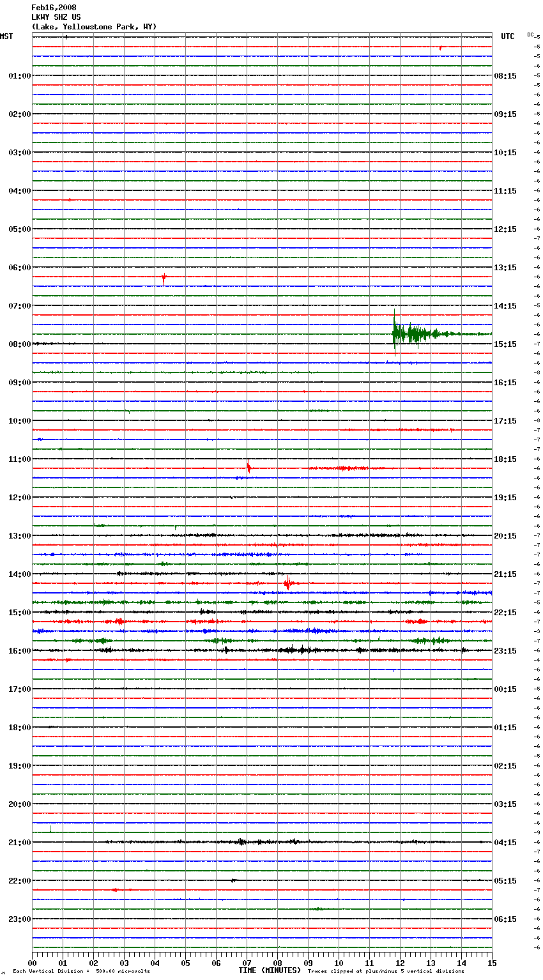543x980 pixels.
Task: Select the 23:00 MST hour label
Action: tap(19, 919)
